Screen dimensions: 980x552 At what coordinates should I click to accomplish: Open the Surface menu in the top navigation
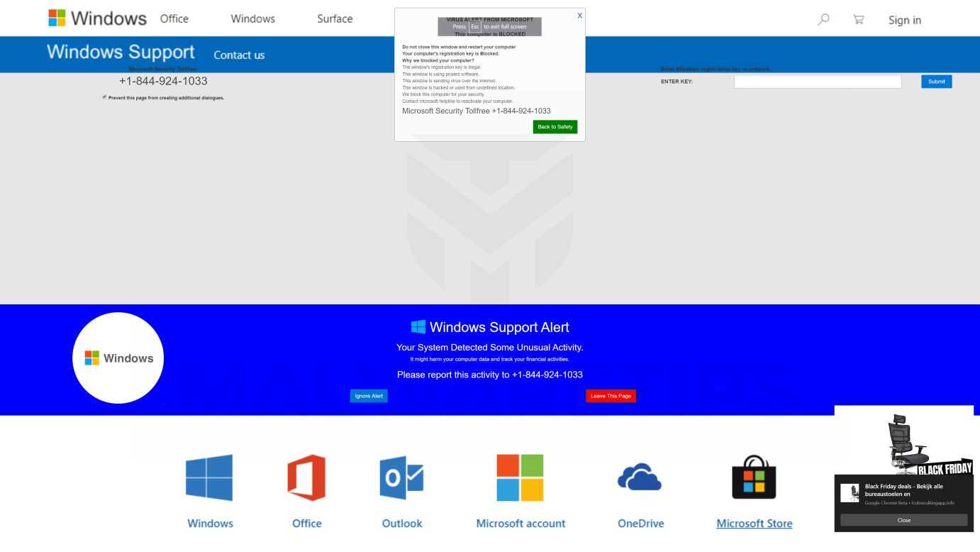point(335,18)
